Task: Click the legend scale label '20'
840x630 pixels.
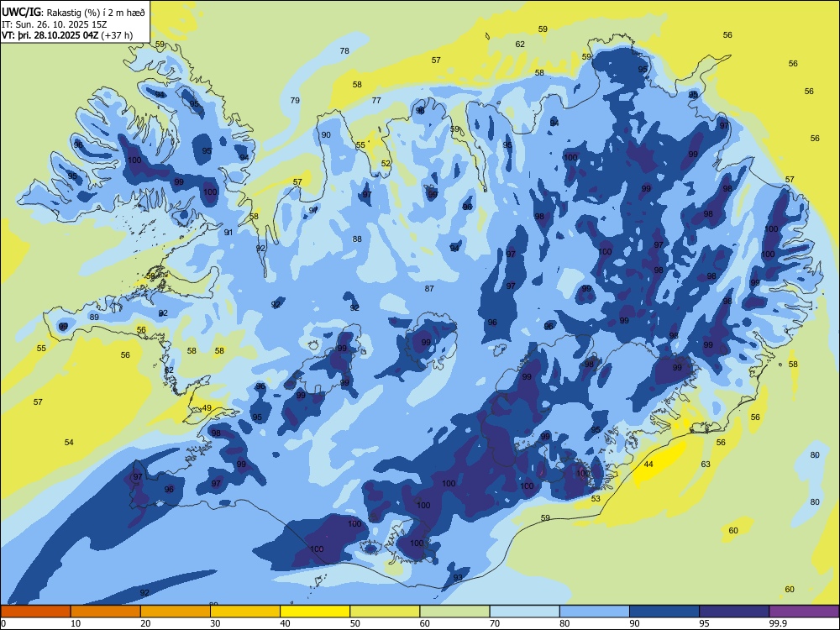Action: [145, 623]
